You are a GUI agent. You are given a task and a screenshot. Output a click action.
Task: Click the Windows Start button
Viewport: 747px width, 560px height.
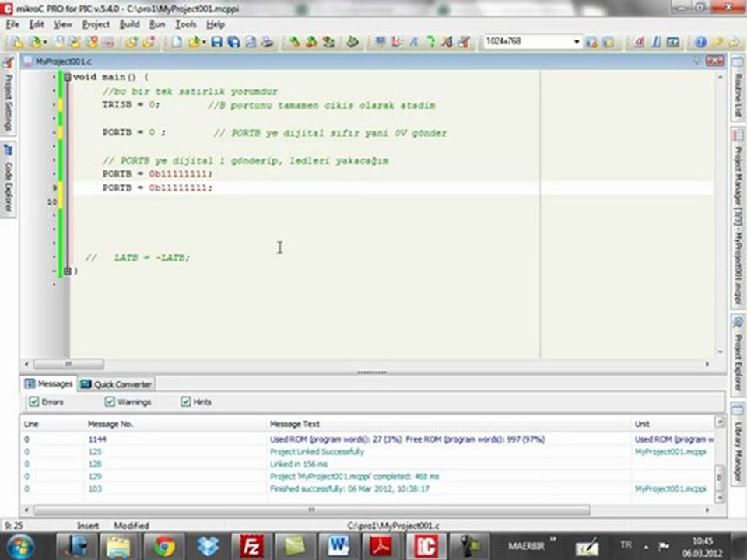(20, 547)
